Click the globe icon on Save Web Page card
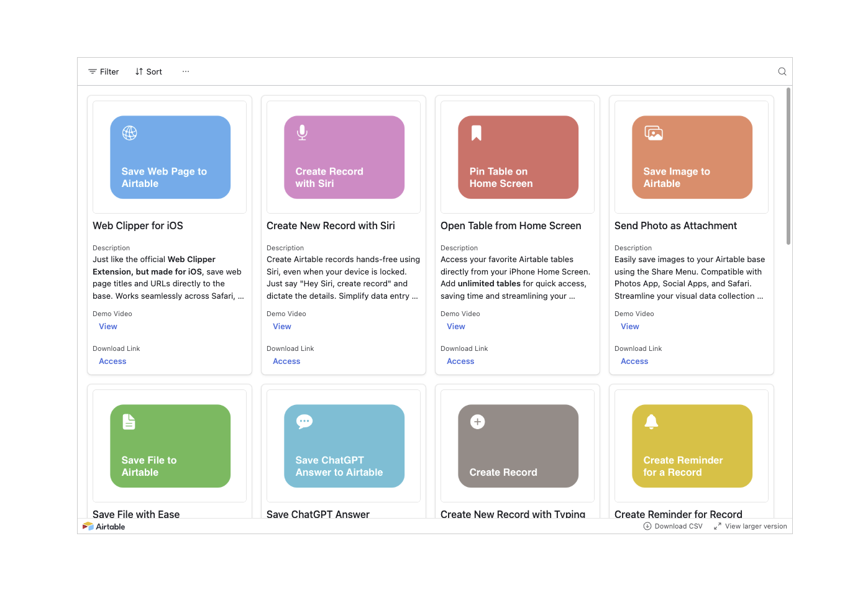The width and height of the screenshot is (868, 595). click(129, 133)
